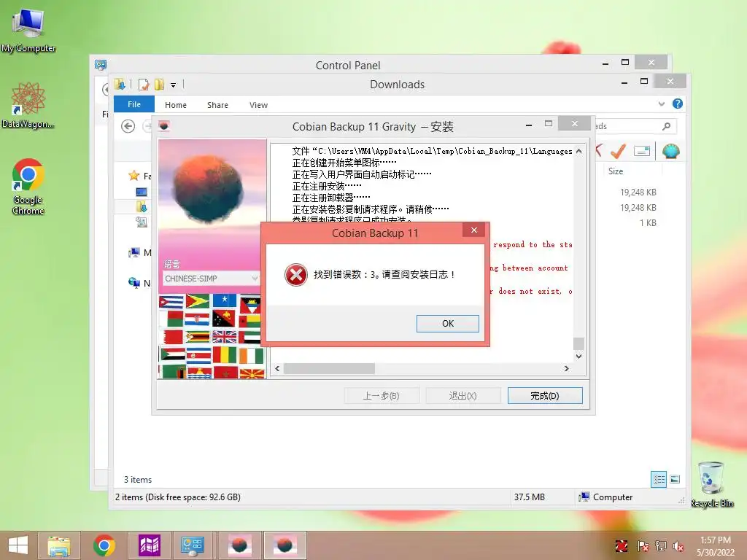Click the Cobian red sphere logo image
The image size is (747, 560).
(208, 189)
